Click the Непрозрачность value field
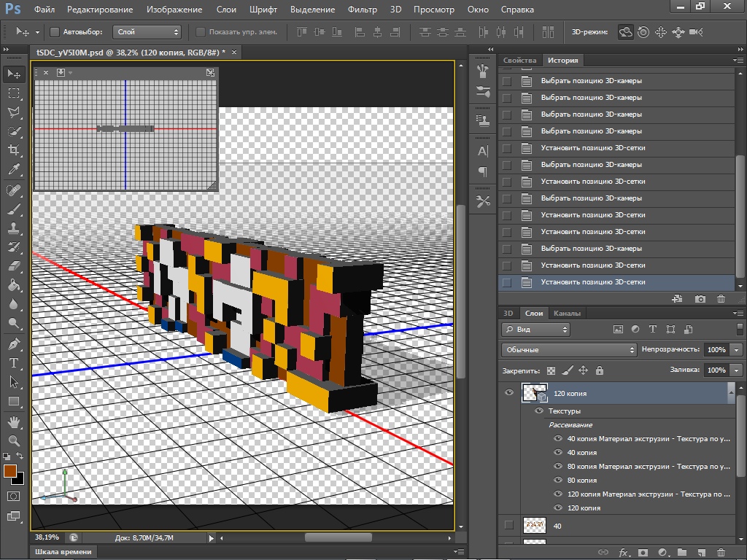 [x=716, y=349]
